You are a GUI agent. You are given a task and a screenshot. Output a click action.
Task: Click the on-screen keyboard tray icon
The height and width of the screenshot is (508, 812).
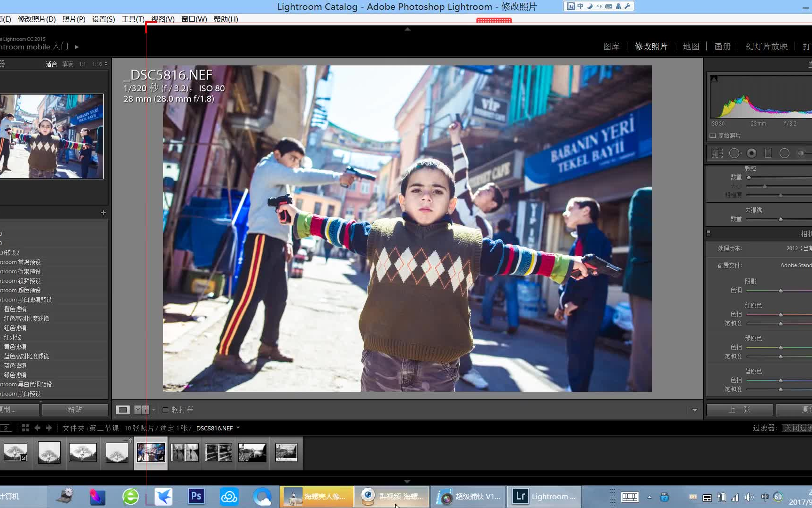(630, 497)
